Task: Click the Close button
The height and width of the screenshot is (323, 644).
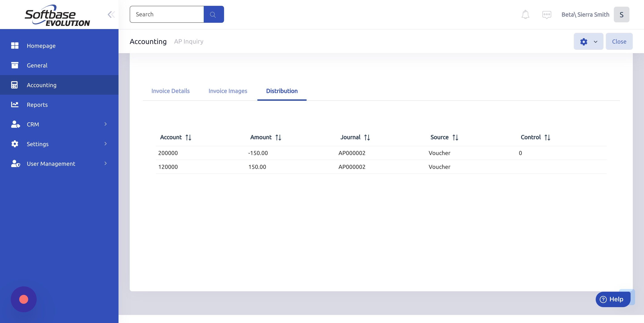Action: pos(619,41)
